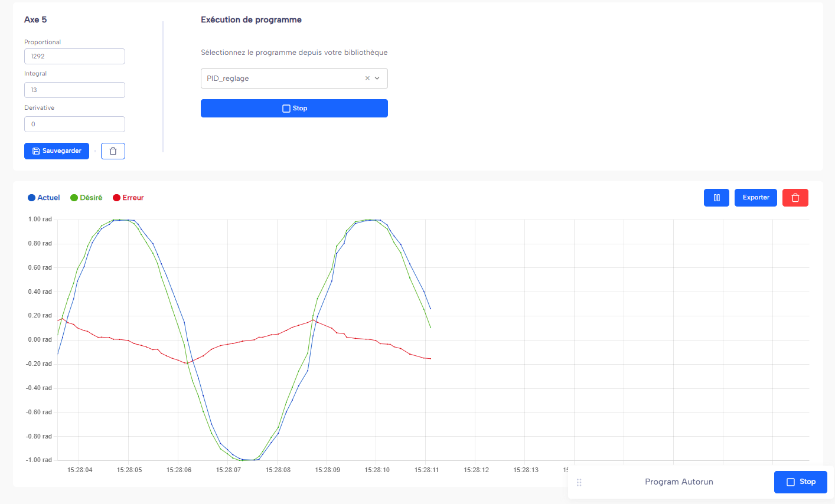The image size is (835, 504).
Task: Toggle the Actuel series label in the legend
Action: [x=48, y=198]
